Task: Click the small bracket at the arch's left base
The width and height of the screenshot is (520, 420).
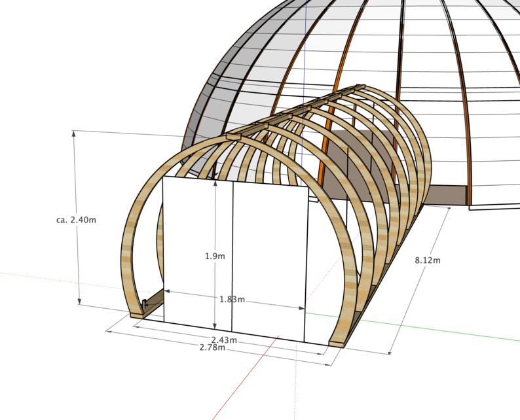Action: click(144, 304)
